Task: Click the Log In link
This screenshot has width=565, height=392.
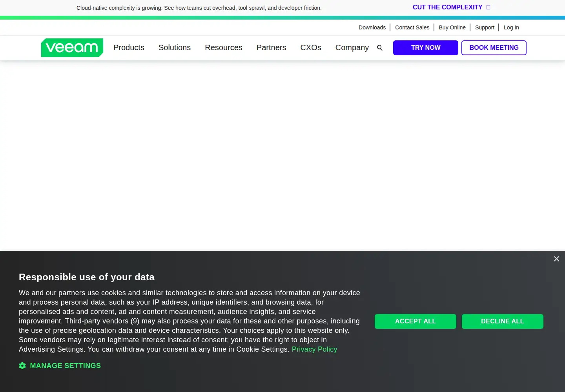Action: [511, 27]
